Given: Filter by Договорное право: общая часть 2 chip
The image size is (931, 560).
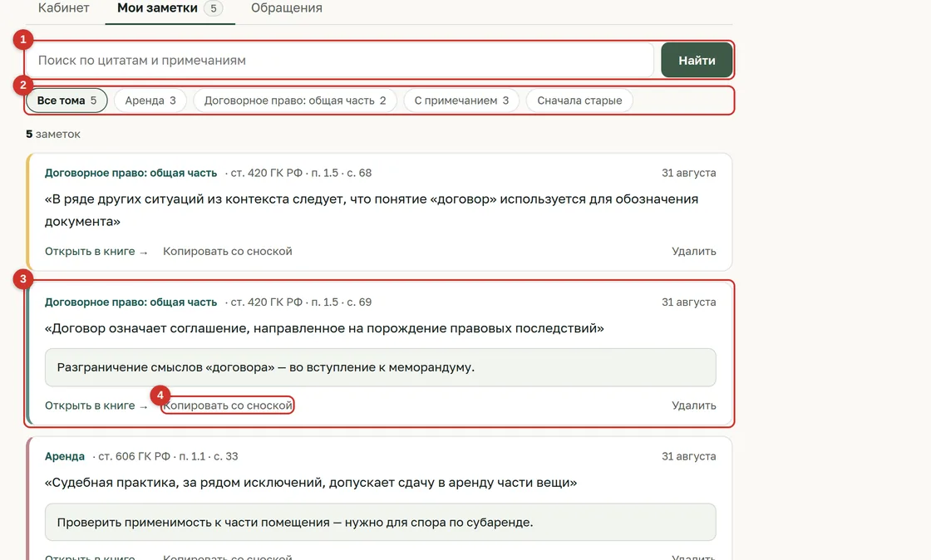Looking at the screenshot, I should pos(295,101).
